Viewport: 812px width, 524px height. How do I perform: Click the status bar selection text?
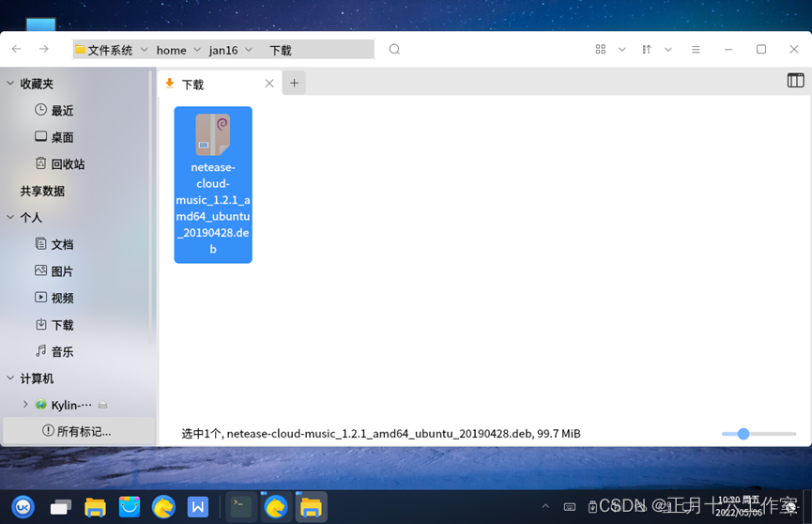point(380,434)
